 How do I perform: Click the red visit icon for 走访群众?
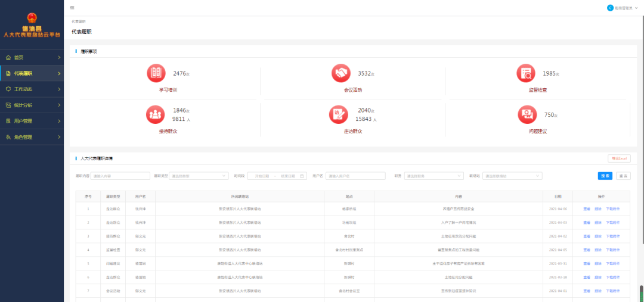tap(339, 114)
